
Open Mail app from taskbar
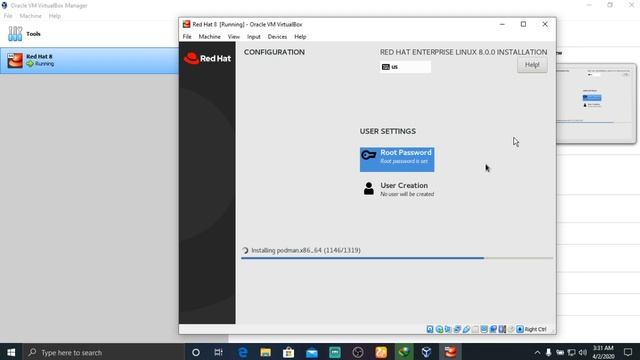coord(312,352)
